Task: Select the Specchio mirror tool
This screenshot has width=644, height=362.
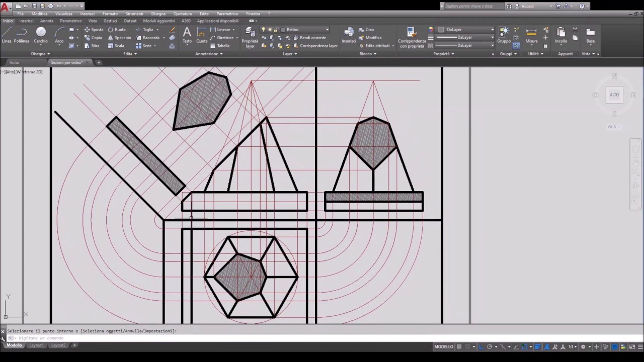Action: pyautogui.click(x=119, y=38)
